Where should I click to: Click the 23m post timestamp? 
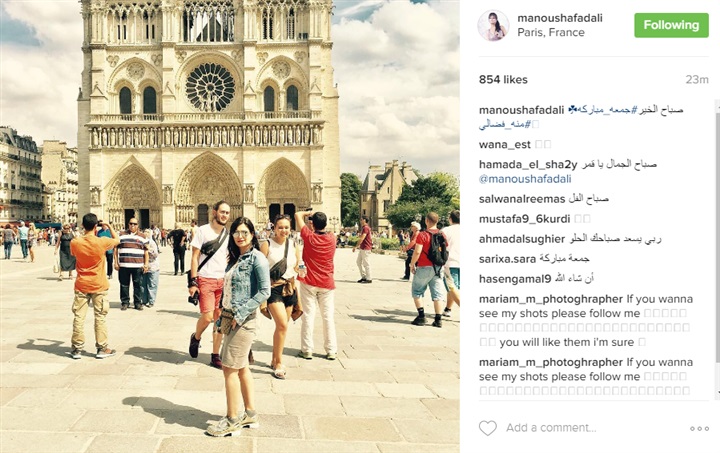click(697, 80)
